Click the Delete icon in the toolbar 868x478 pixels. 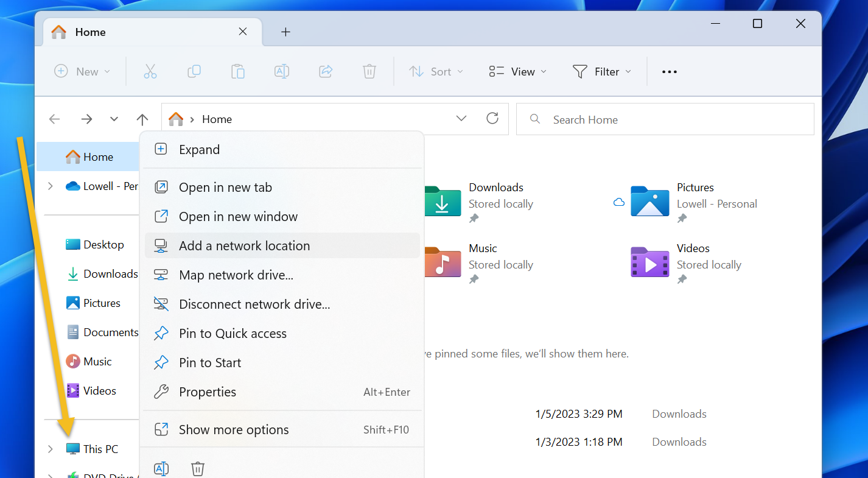[x=369, y=71]
